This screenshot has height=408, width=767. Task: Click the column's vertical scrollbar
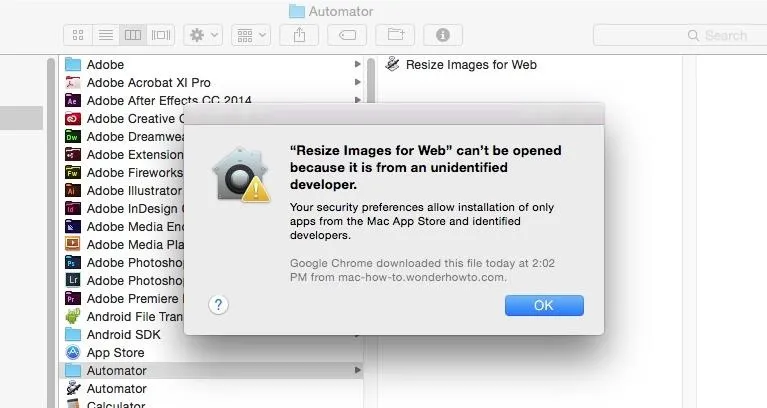371,80
